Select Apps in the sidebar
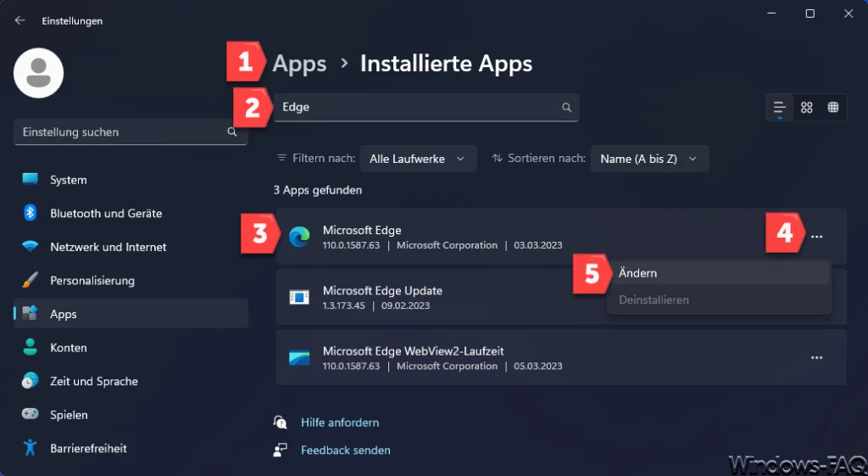868x476 pixels. 131,314
